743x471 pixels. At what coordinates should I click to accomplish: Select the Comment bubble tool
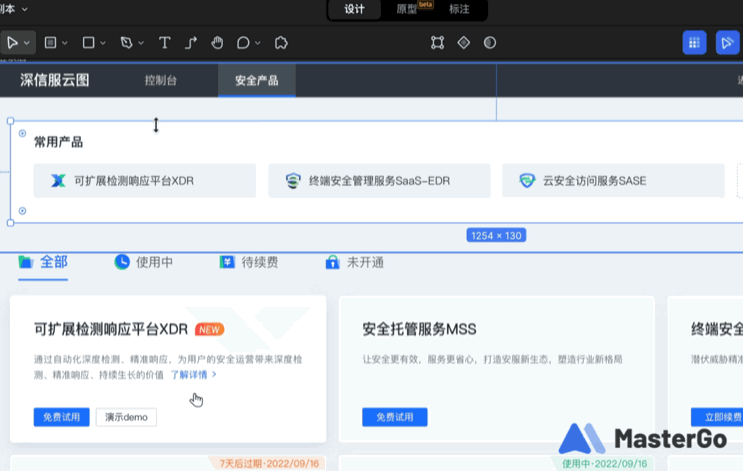coord(243,43)
